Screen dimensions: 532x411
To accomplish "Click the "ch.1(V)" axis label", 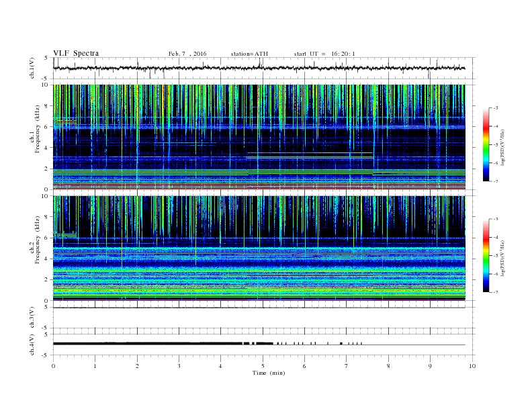I will (32, 68).
